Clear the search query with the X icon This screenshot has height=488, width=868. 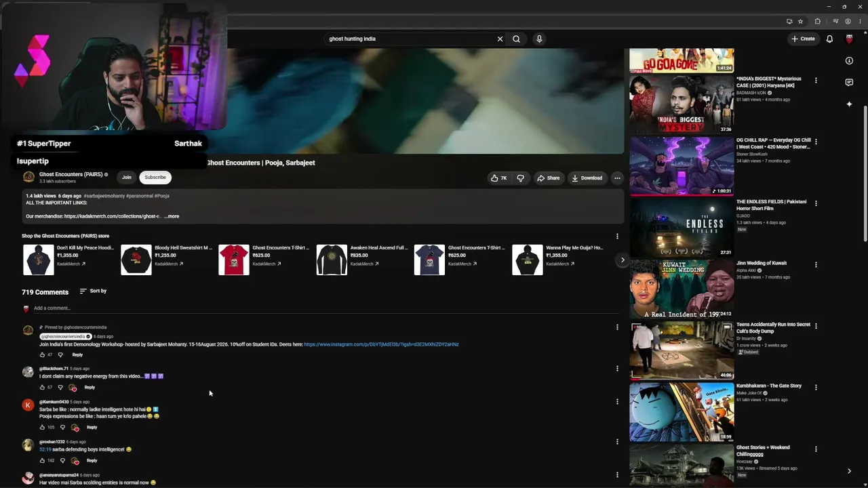coord(500,39)
